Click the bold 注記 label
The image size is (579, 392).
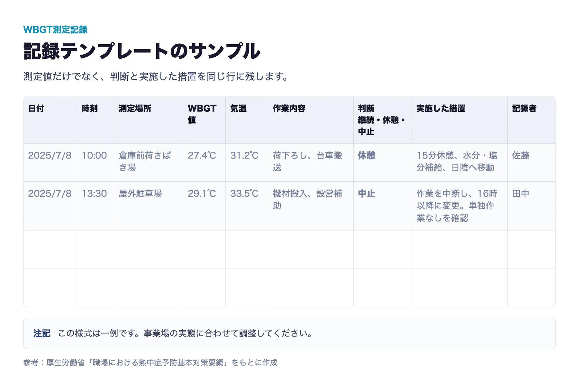click(x=42, y=334)
